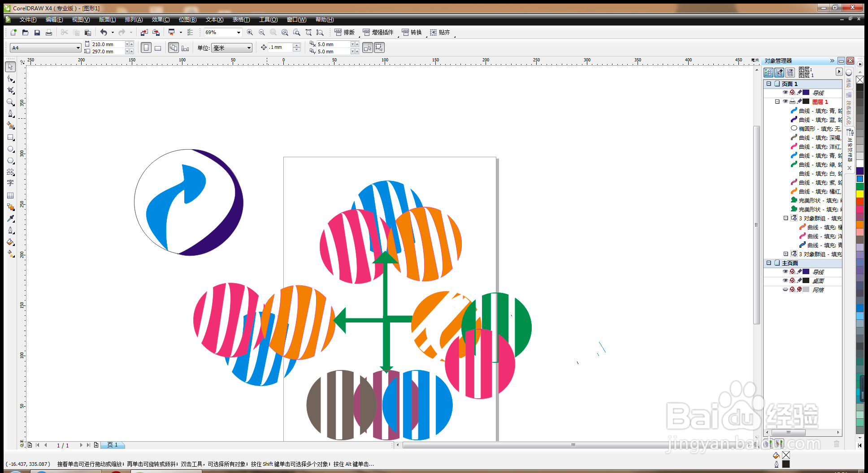Viewport: 868px width, 473px height.
Task: Select the Freehand pen tool
Action: click(x=11, y=114)
